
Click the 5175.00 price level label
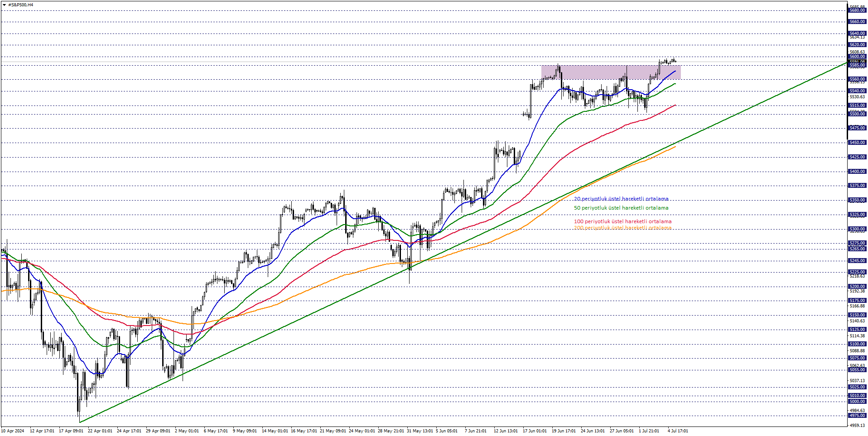(857, 301)
